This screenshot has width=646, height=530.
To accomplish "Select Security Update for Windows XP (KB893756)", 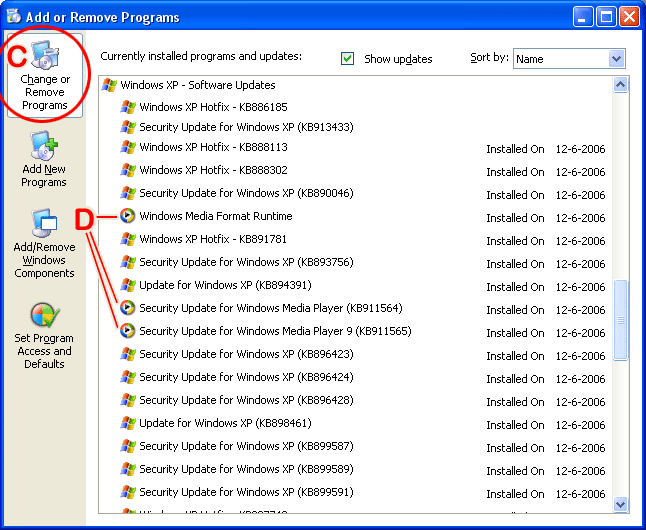I will tap(246, 262).
